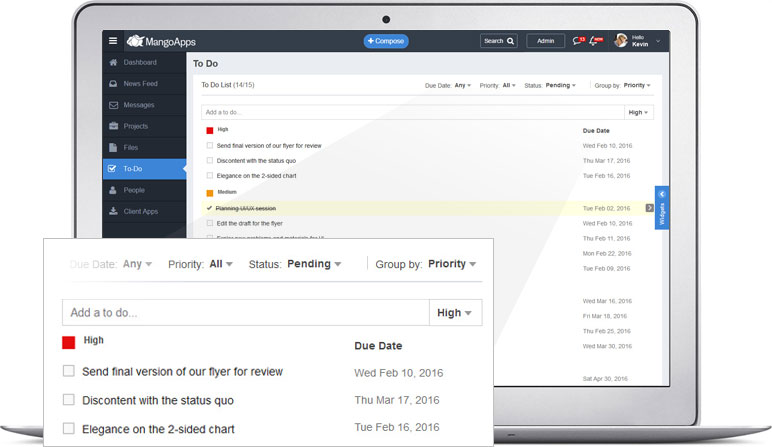
Task: Click the To-Do checkmark icon in sidebar
Action: (x=112, y=168)
